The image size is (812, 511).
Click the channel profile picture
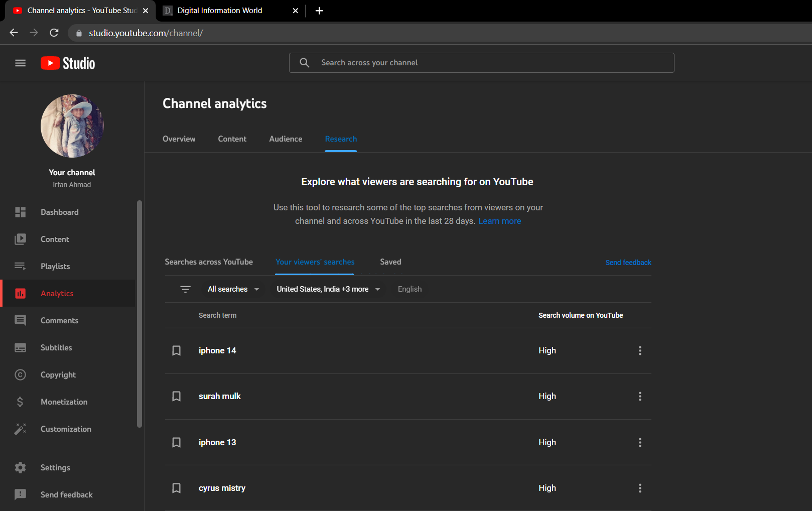tap(72, 126)
